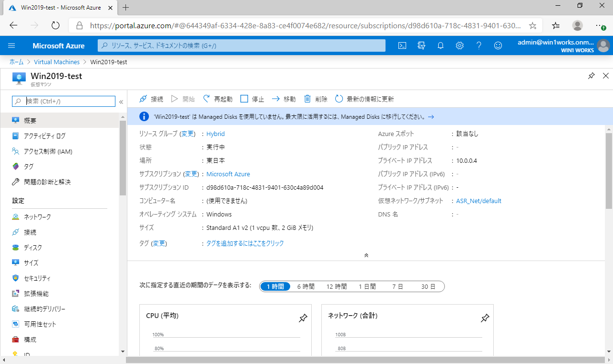Focus the global resource search box

click(241, 45)
